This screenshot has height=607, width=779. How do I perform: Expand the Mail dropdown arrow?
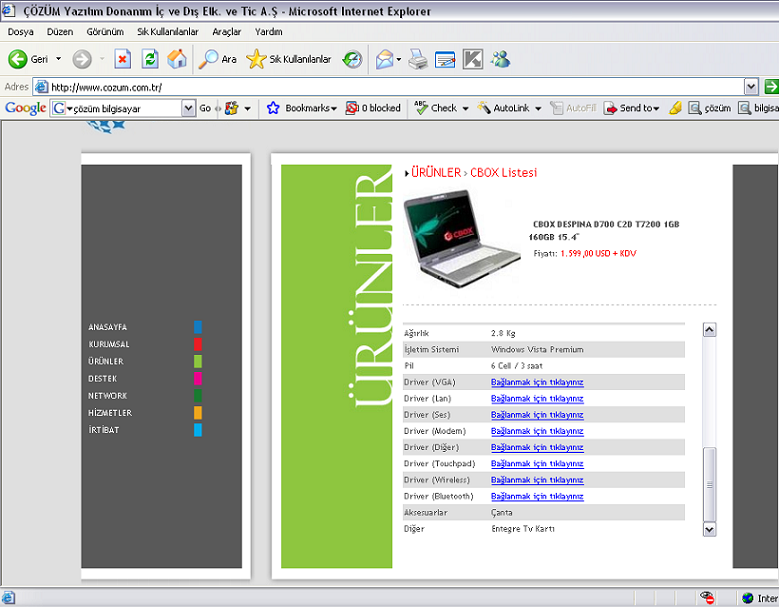coord(398,60)
